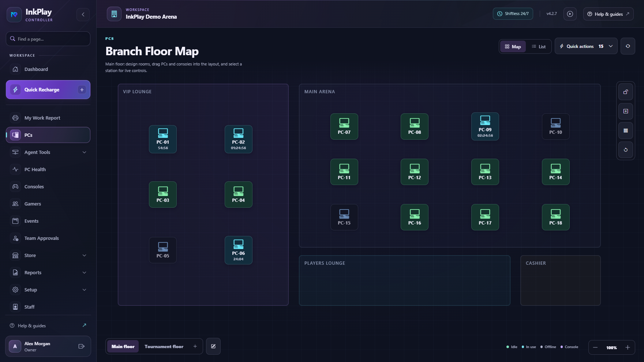Open the Tournament floor tab

164,346
